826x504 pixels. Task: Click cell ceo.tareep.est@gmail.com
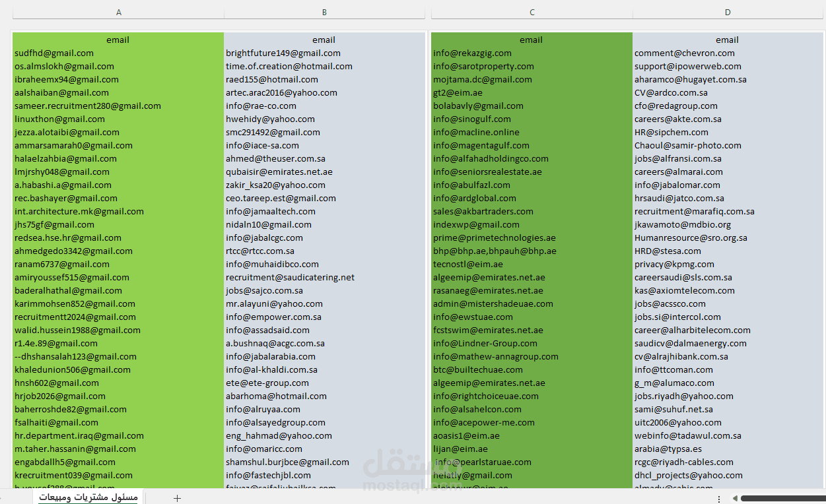click(324, 198)
